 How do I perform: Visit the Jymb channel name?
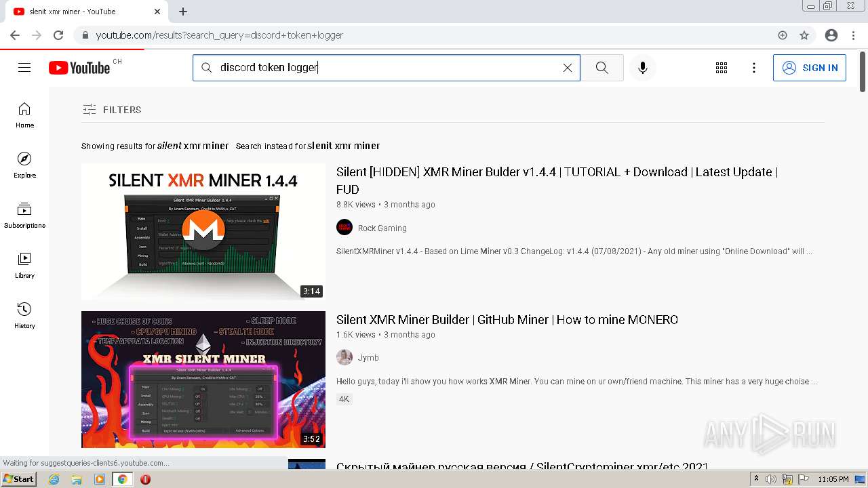(368, 358)
